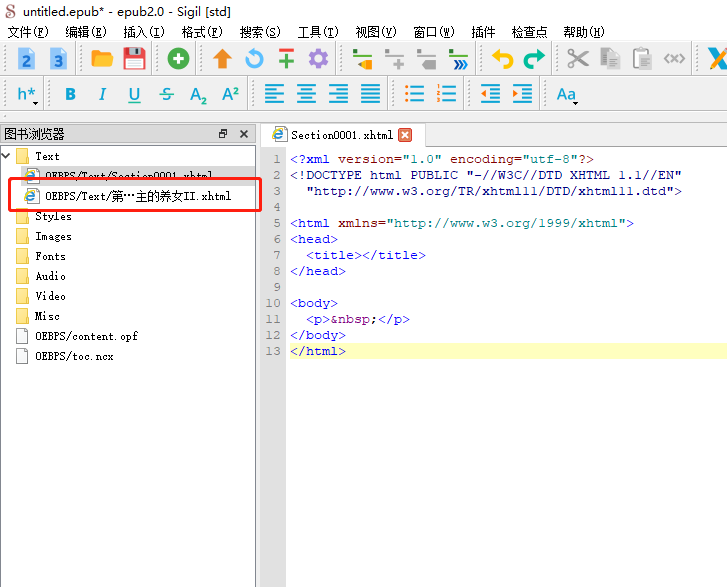Click the Heading 3 toolbar icon
The image size is (727, 587).
pyautogui.click(x=58, y=59)
